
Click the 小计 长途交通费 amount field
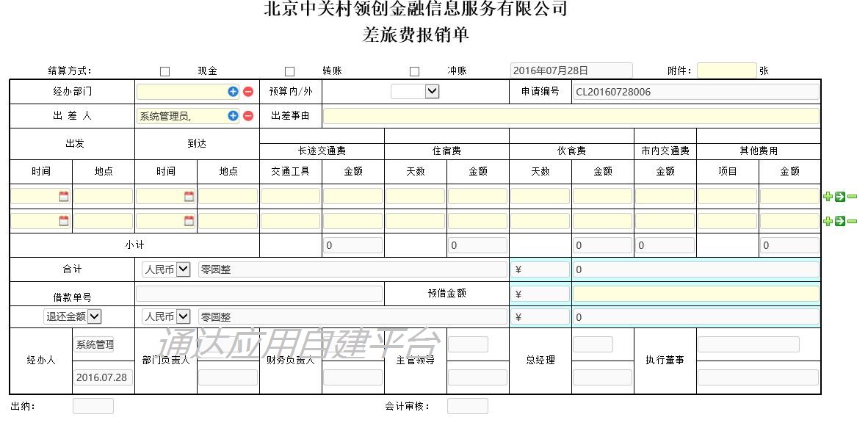pos(353,246)
